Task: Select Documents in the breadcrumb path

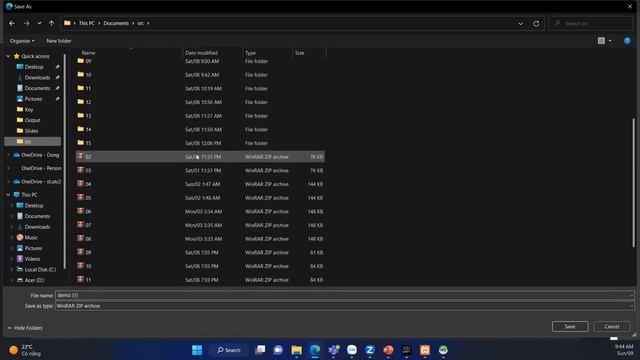Action: click(116, 23)
